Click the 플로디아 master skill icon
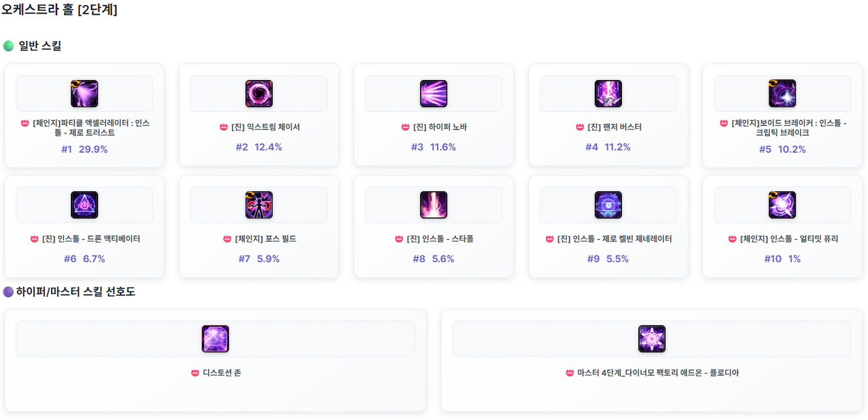The width and height of the screenshot is (868, 420). [x=652, y=339]
